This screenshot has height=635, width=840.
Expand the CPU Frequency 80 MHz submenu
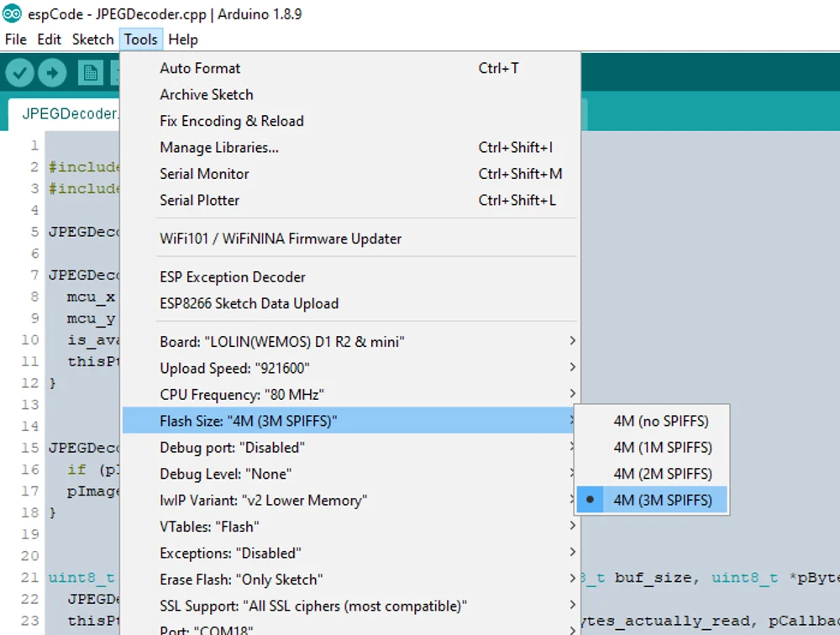[350, 395]
